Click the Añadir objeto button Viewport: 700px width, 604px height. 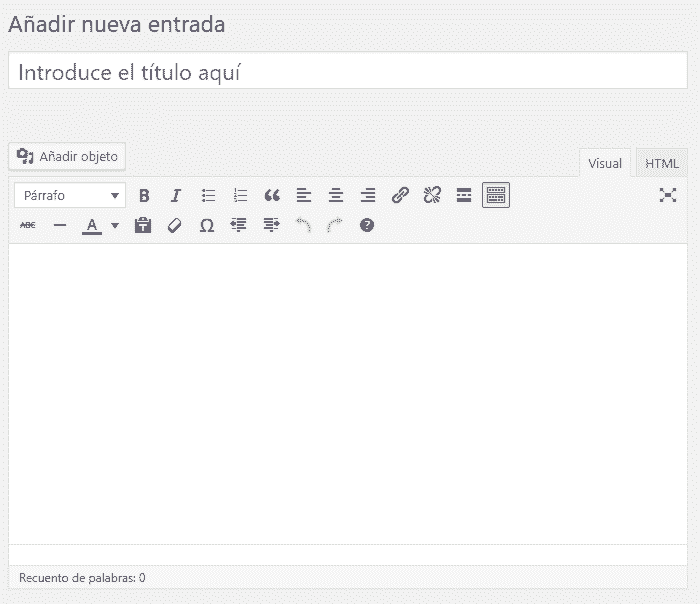67,157
